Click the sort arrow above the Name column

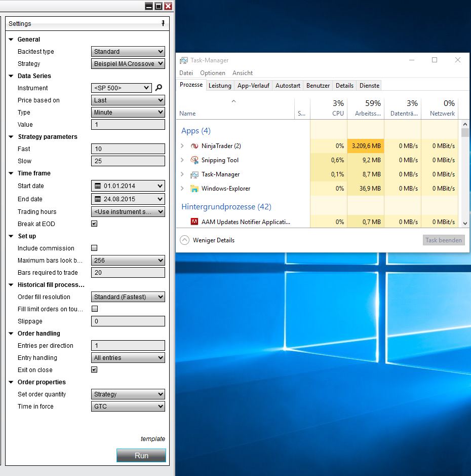click(x=233, y=101)
